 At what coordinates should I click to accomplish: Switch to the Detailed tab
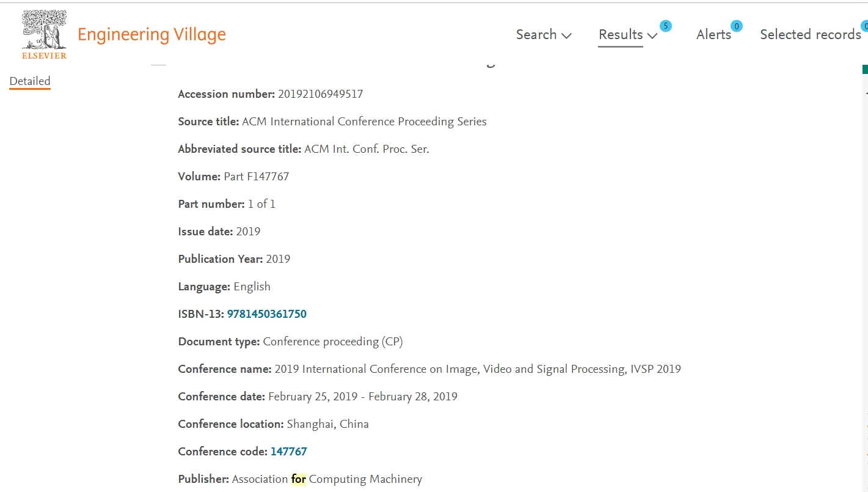pyautogui.click(x=30, y=81)
